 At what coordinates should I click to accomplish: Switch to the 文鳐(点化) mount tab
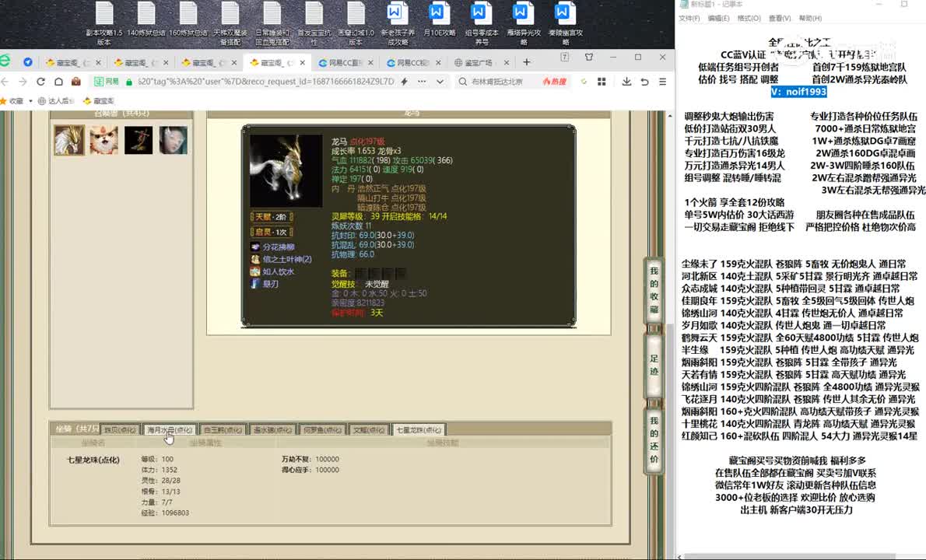click(x=369, y=429)
